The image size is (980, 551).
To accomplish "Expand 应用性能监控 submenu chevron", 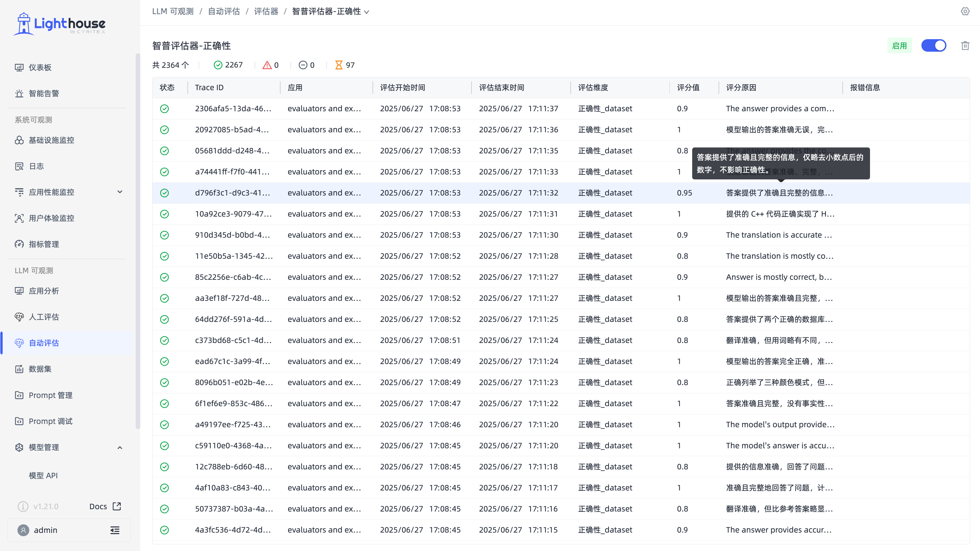I will [120, 192].
